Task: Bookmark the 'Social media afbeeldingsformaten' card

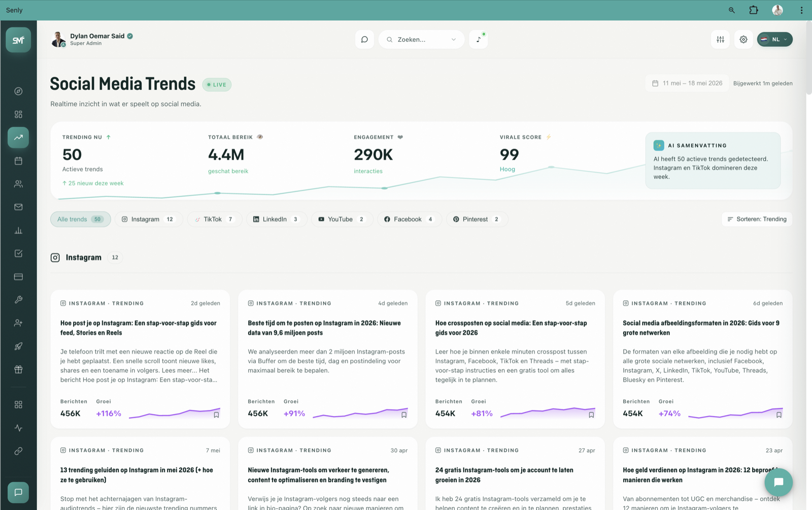Action: pos(779,415)
